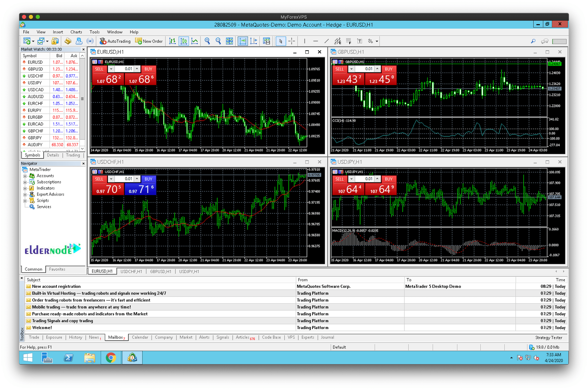
Task: Open the File menu
Action: tap(26, 32)
